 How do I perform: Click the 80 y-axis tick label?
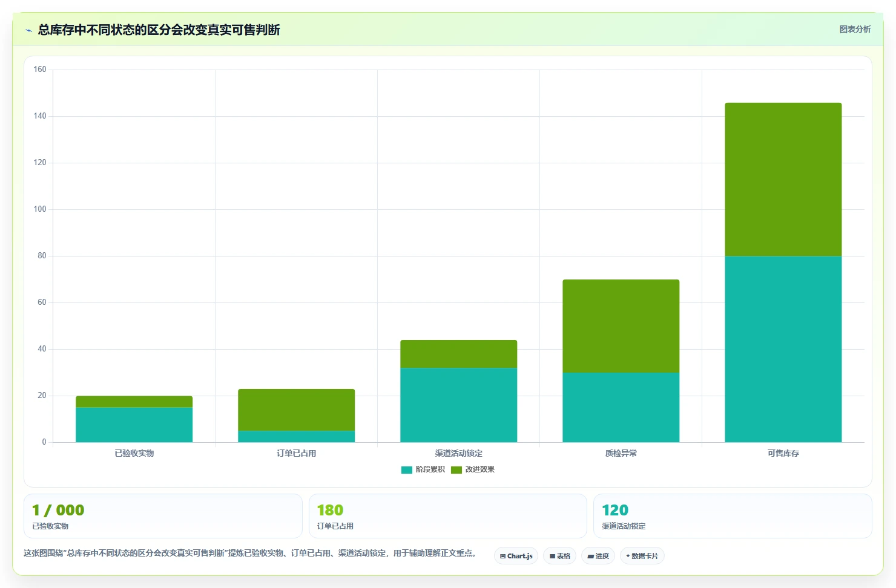(x=42, y=256)
